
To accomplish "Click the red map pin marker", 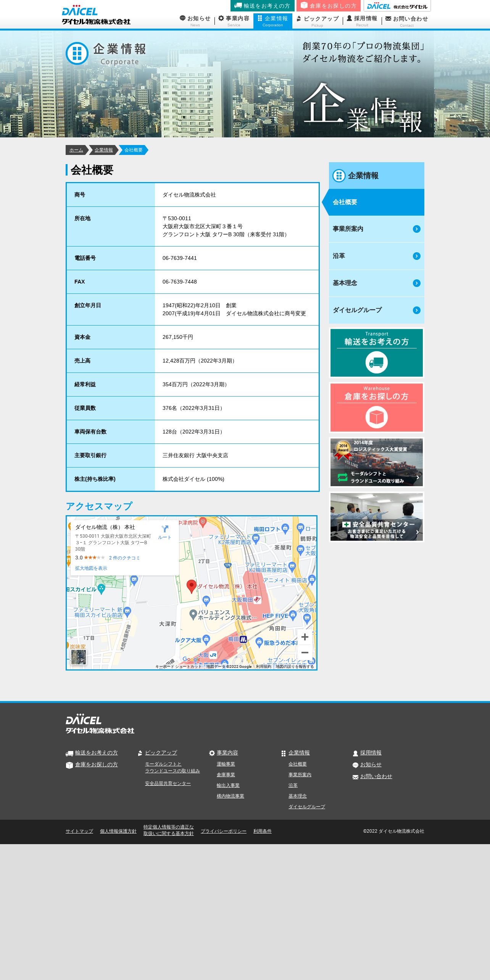I will (x=191, y=587).
